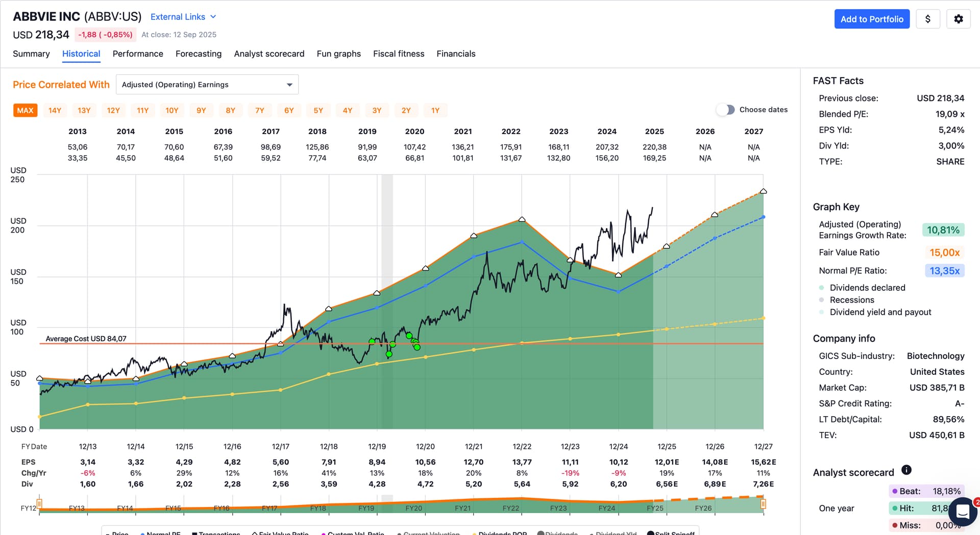The width and height of the screenshot is (980, 535).
Task: Open the Financials tab
Action: [x=456, y=54]
